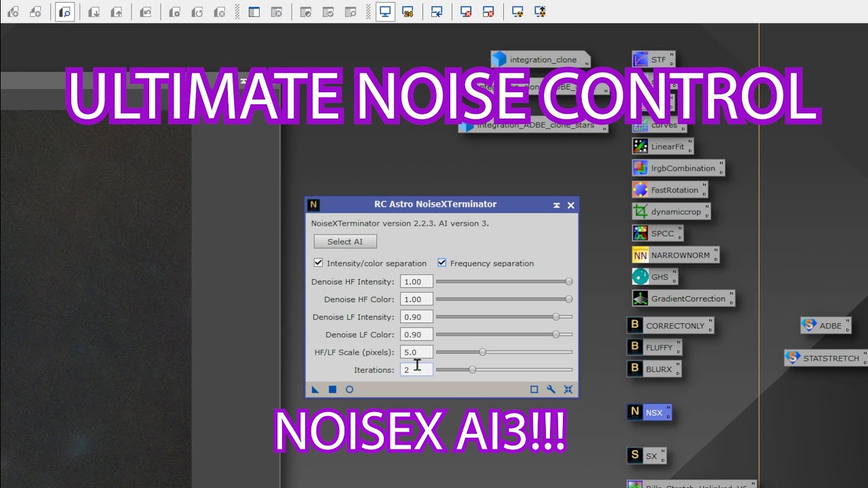Select the LinearFit process icon
The height and width of the screenshot is (488, 868).
pos(663,146)
